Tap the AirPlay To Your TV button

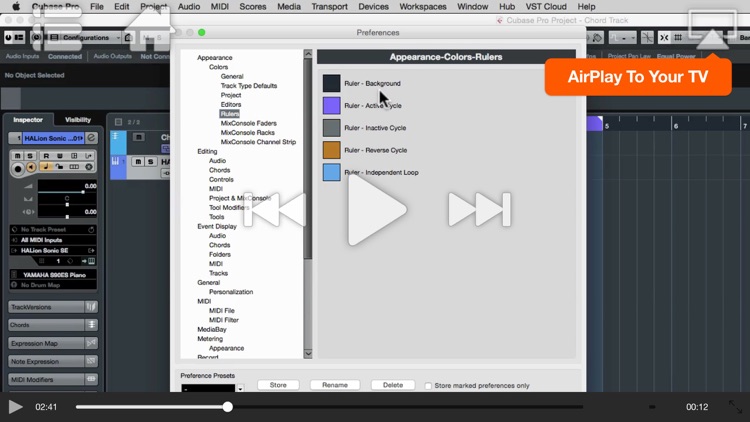638,77
